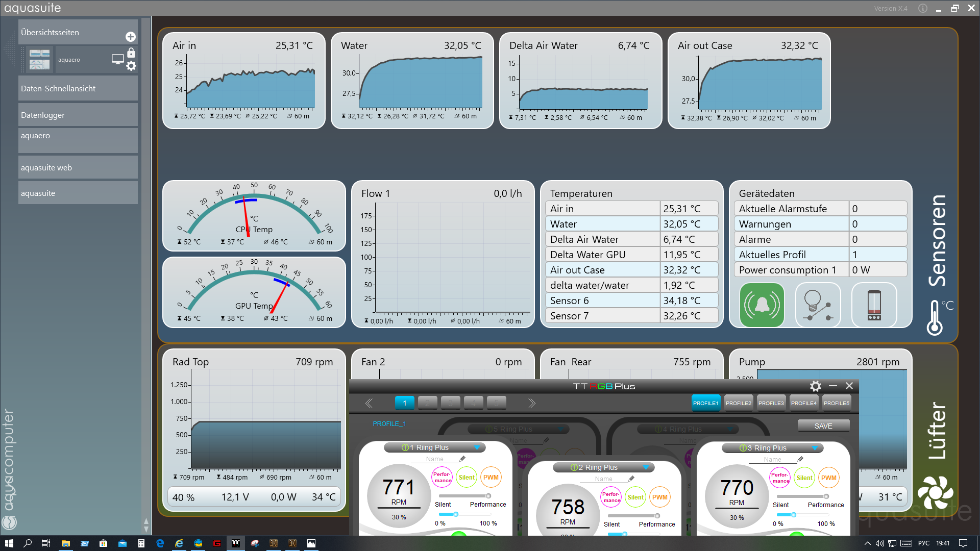Click the SAVE button

(823, 426)
